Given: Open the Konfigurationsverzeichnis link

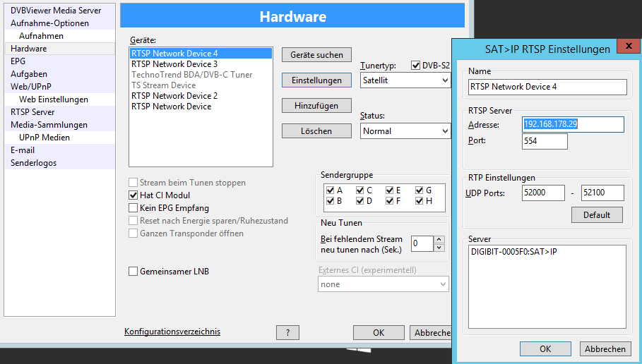Looking at the screenshot, I should click(172, 332).
